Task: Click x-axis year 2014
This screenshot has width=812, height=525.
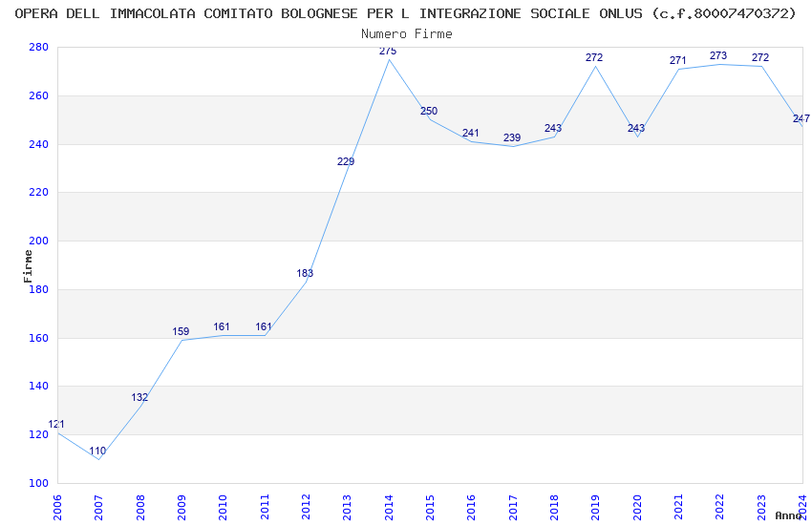Action: click(389, 507)
